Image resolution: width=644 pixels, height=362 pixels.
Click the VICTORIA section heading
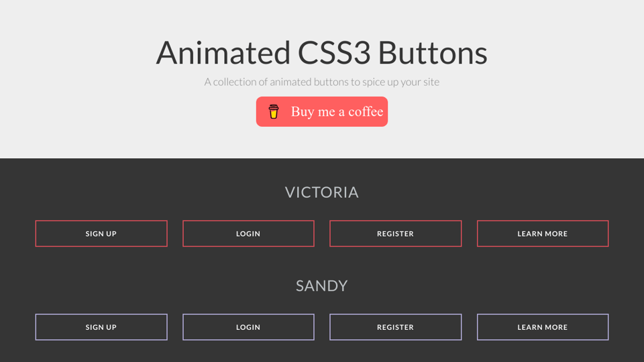[322, 192]
